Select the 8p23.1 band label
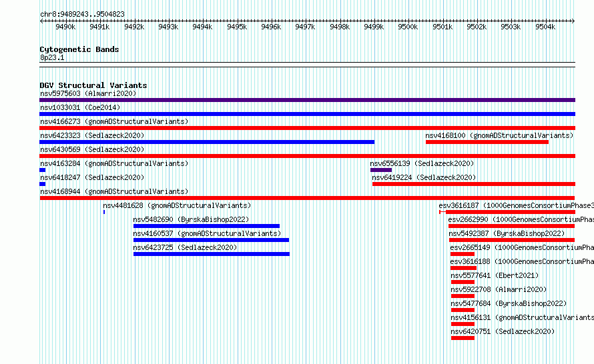The height and width of the screenshot is (364, 594). click(x=52, y=57)
